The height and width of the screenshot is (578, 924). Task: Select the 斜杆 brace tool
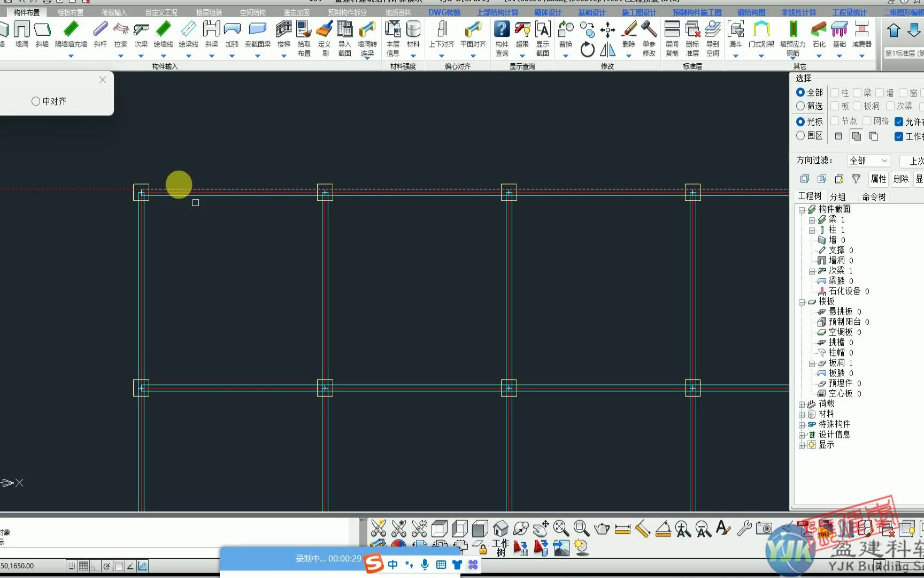[101, 34]
